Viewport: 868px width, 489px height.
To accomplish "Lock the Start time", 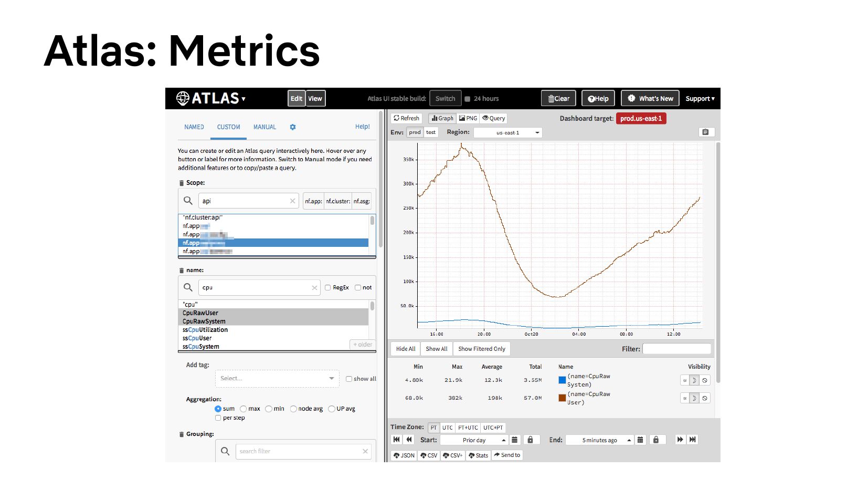I will 530,440.
